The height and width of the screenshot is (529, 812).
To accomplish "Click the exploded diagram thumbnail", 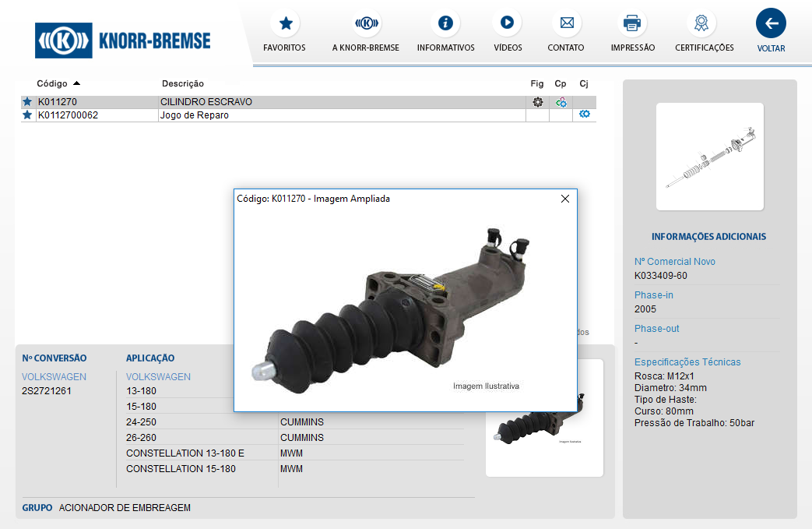I will 709,157.
